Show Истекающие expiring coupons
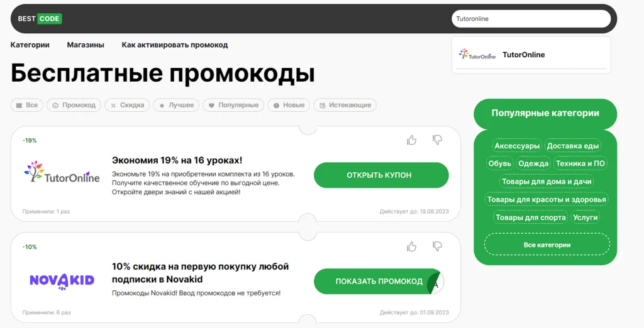This screenshot has height=328, width=644. [x=345, y=106]
